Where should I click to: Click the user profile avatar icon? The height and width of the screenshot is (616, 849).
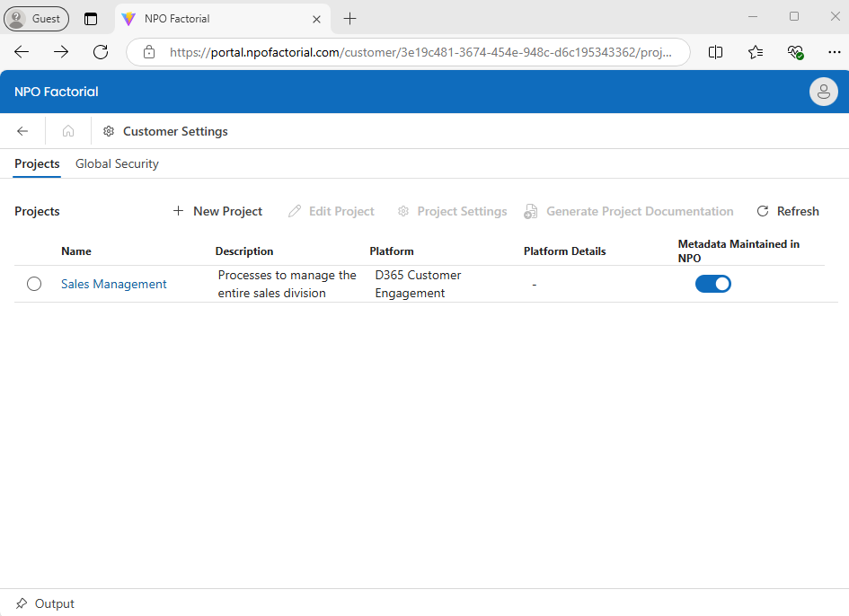tap(823, 92)
